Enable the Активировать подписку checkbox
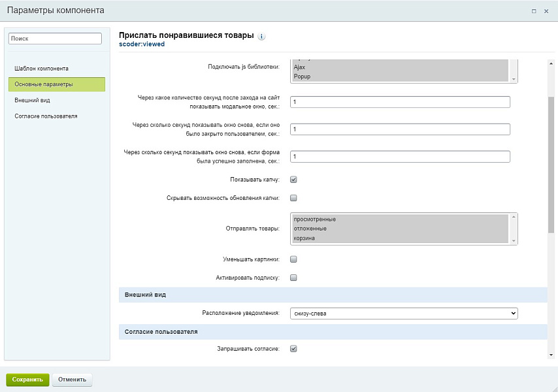The height and width of the screenshot is (392, 558). tap(293, 278)
